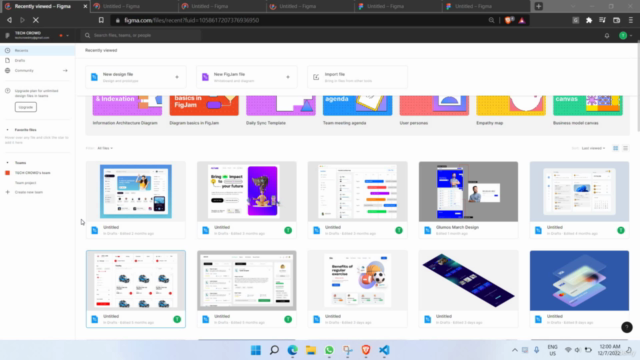
Task: Switch to list view
Action: (625, 149)
